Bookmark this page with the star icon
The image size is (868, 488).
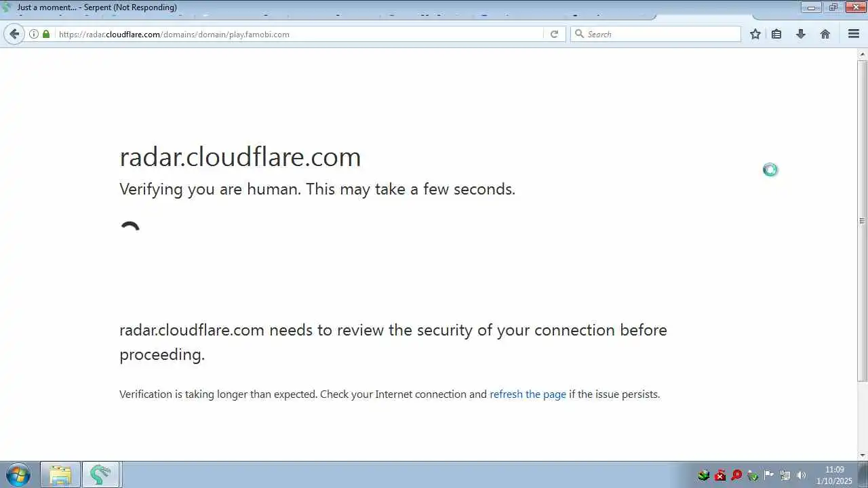tap(755, 34)
